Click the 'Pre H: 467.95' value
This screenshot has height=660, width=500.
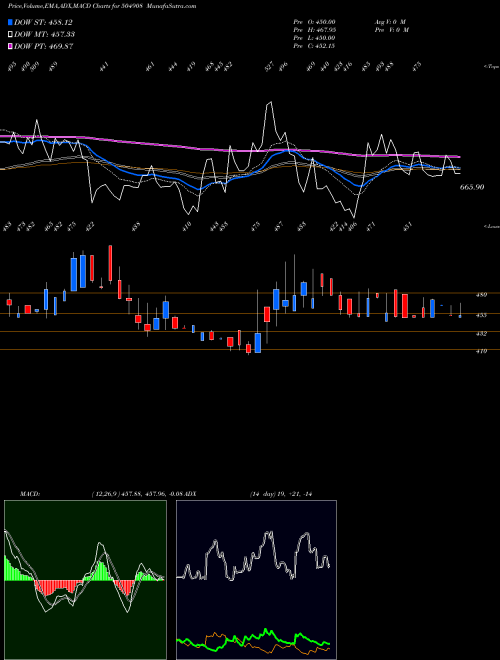[314, 30]
